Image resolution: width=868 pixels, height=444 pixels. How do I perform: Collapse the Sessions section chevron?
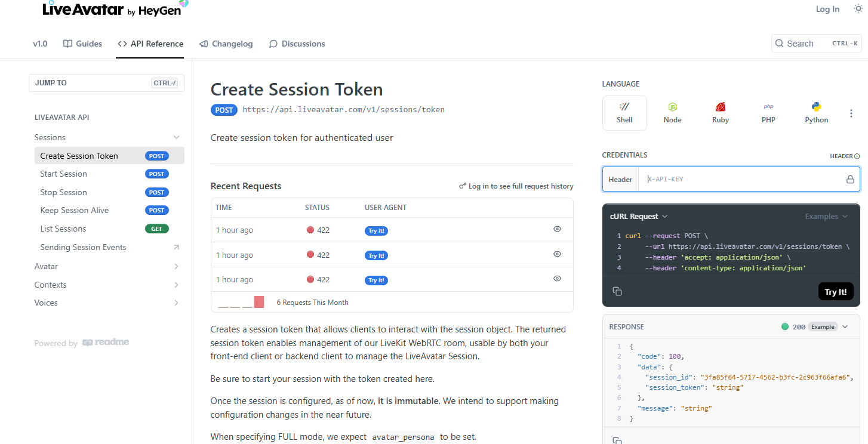176,137
